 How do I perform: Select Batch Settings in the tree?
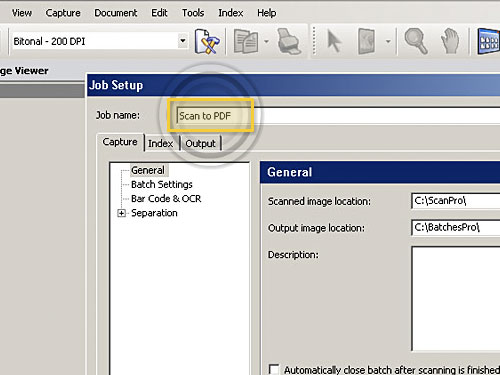162,184
